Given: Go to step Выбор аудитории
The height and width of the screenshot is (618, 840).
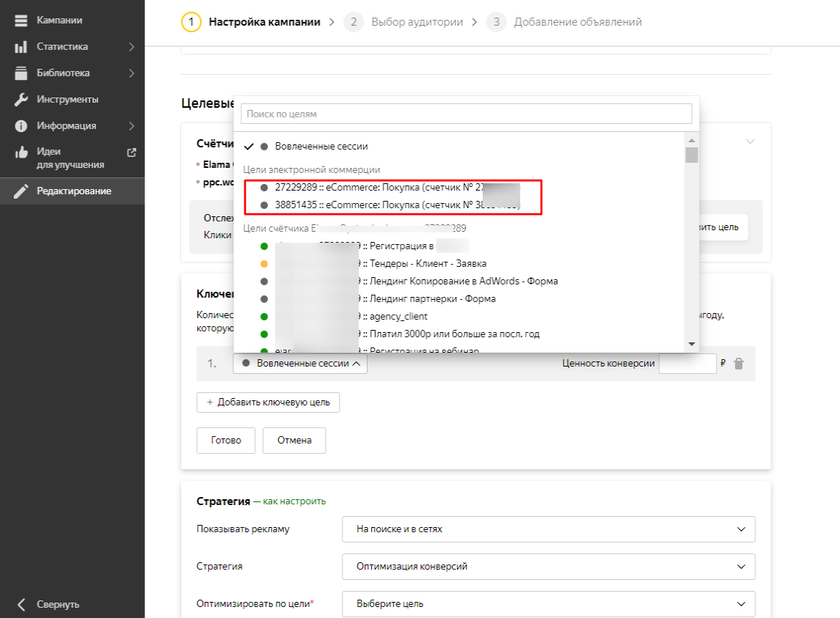Looking at the screenshot, I should click(x=417, y=22).
